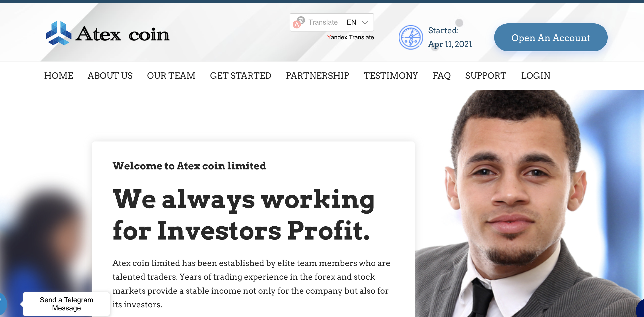Click Send a Telegram Message
The height and width of the screenshot is (317, 644).
(x=66, y=304)
